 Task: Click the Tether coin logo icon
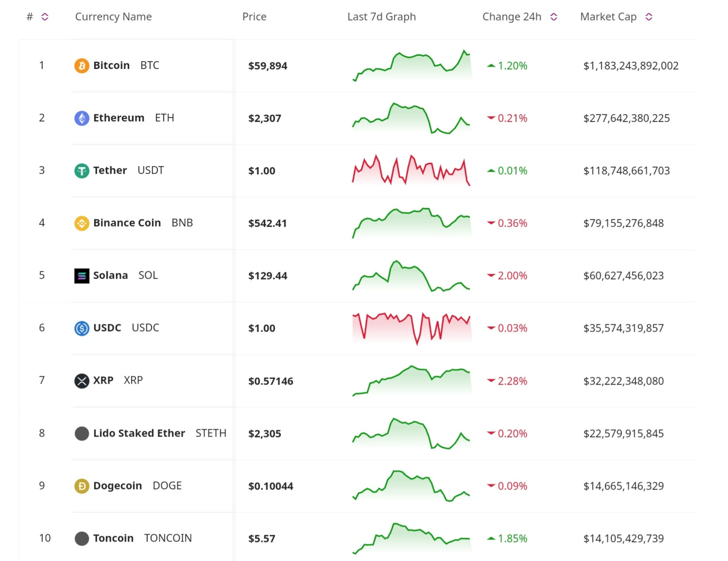pyautogui.click(x=82, y=171)
